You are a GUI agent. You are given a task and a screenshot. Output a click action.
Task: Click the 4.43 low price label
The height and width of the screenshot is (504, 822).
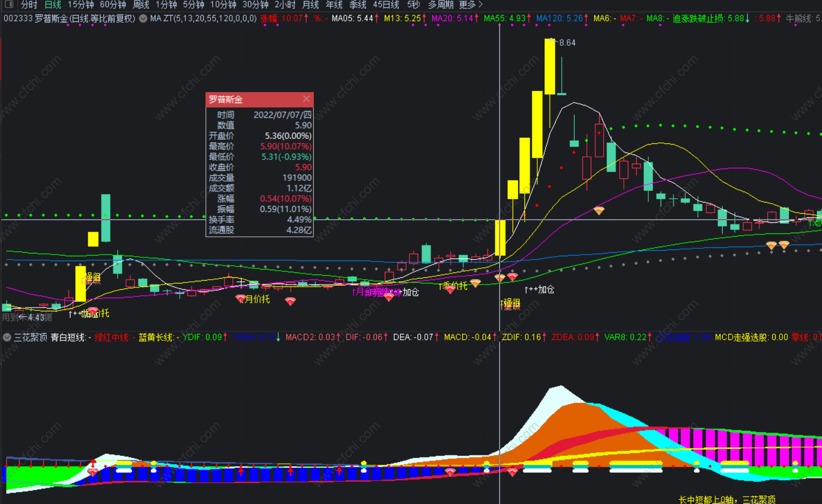[x=36, y=318]
